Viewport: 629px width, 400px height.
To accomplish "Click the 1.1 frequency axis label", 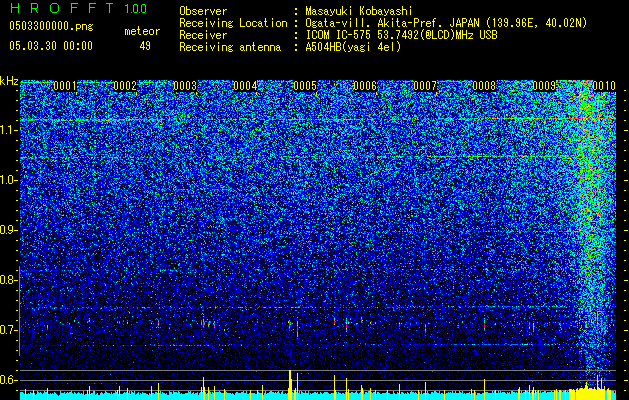I will pos(8,130).
